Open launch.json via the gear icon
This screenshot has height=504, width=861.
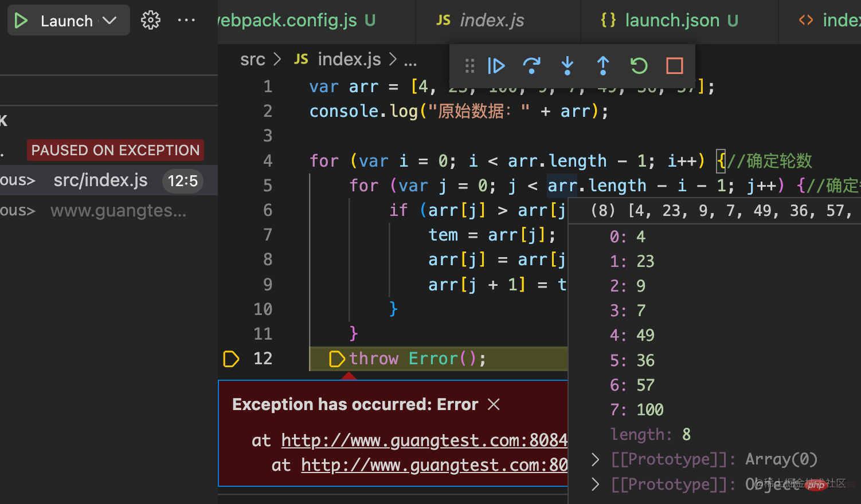pos(151,21)
